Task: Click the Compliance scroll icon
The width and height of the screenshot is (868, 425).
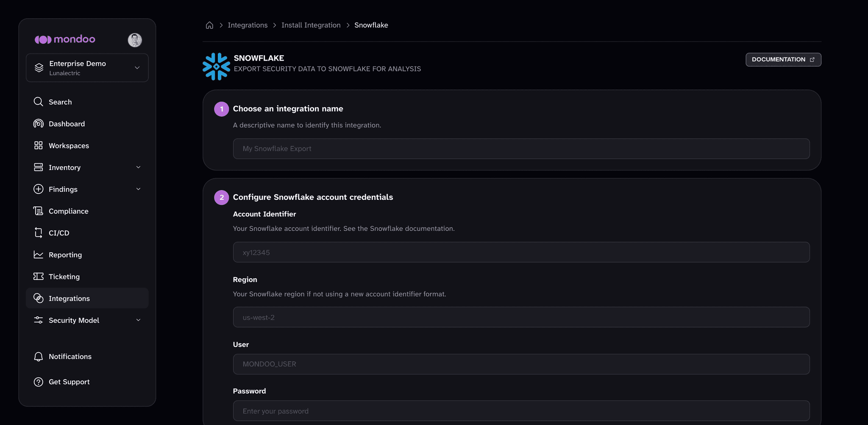Action: click(38, 211)
